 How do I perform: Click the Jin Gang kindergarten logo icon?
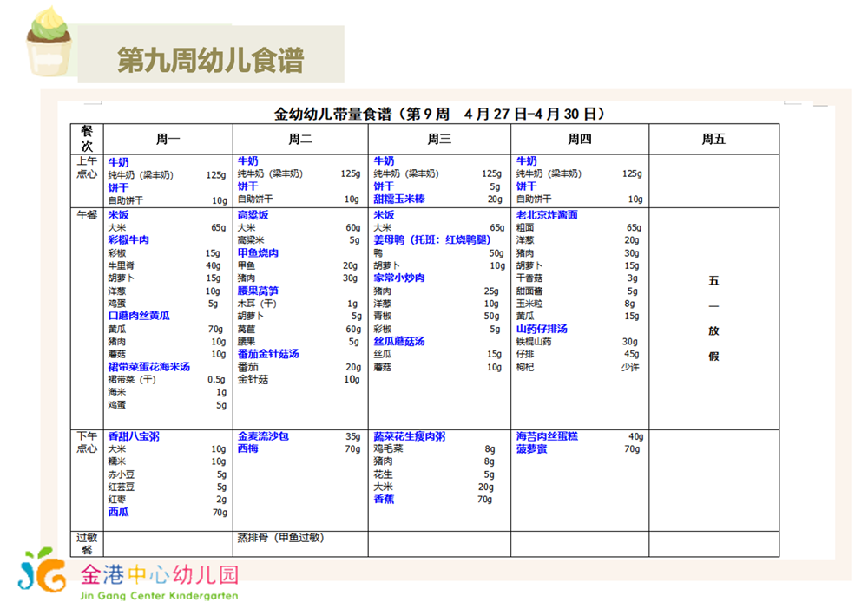coord(42,570)
